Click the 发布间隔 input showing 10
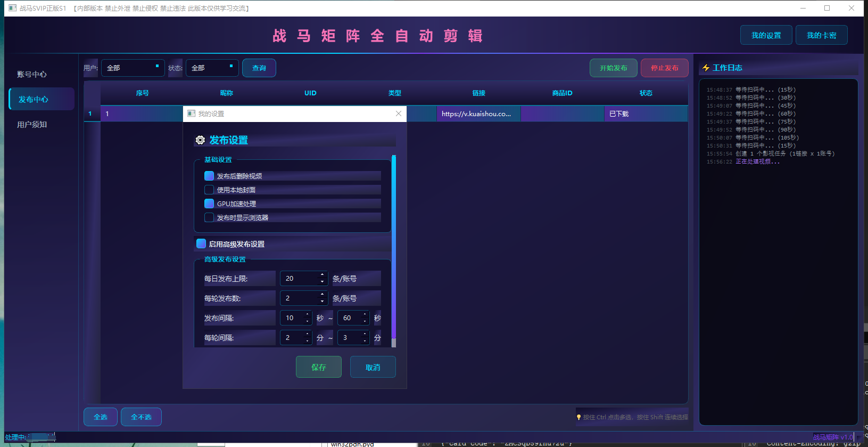The height and width of the screenshot is (447, 868). 296,318
